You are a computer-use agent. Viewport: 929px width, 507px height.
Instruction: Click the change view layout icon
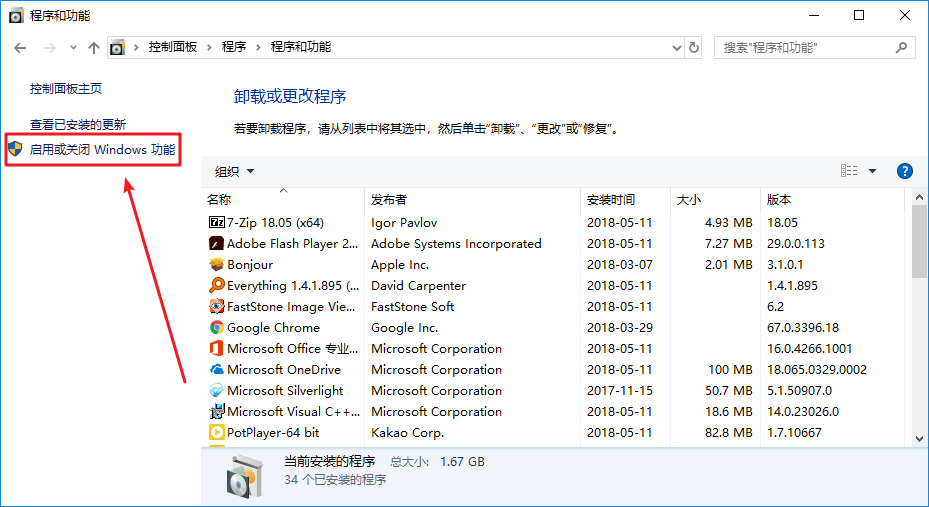point(849,171)
